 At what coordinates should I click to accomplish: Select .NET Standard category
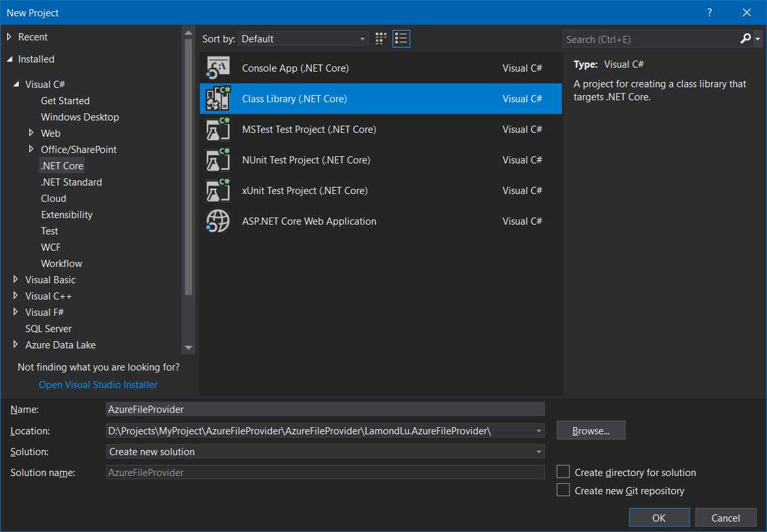coord(72,182)
